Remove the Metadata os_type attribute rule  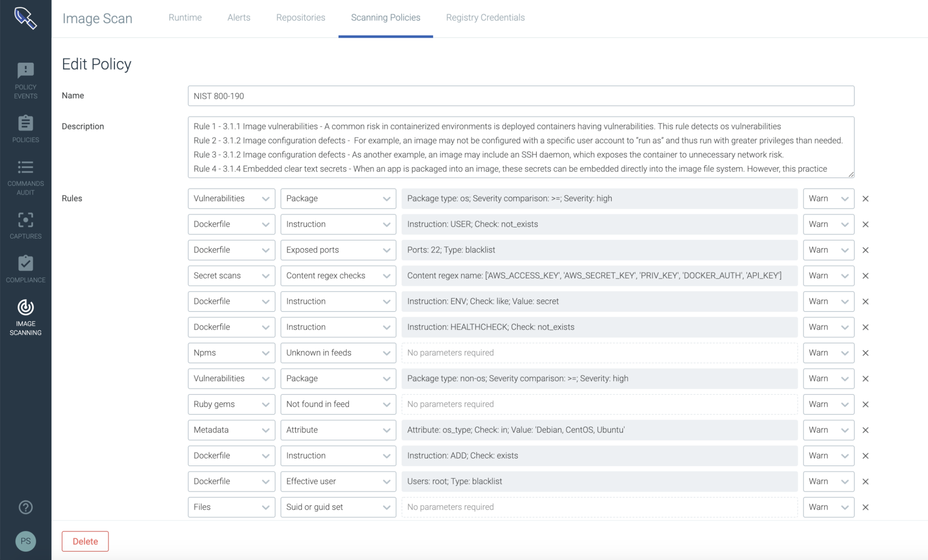pyautogui.click(x=866, y=430)
